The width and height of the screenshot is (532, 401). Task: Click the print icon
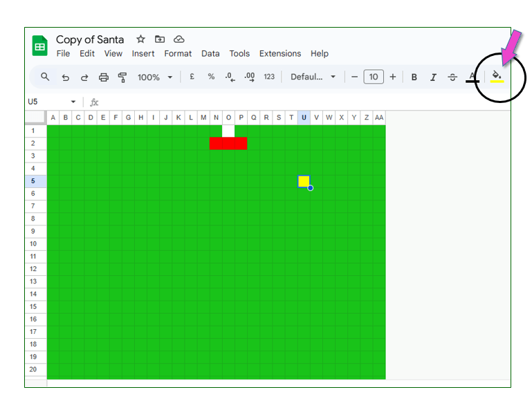pos(104,77)
